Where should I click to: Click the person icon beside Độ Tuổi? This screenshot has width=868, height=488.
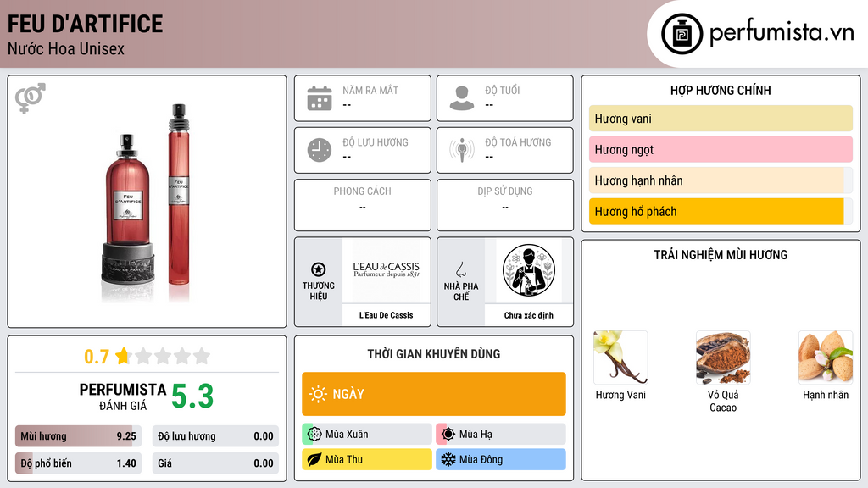click(462, 98)
